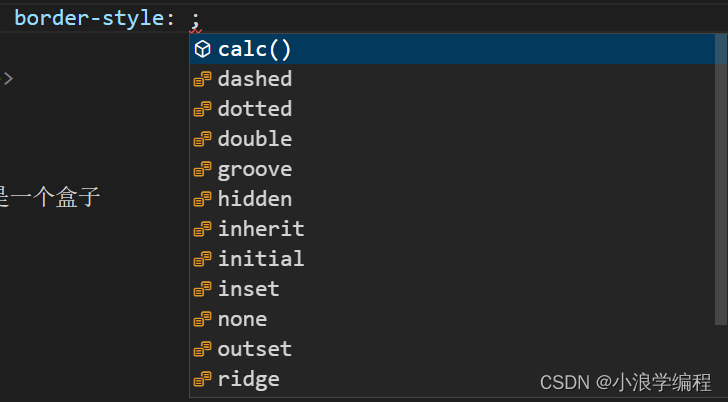Image resolution: width=728 pixels, height=402 pixels.
Task: Click the cube icon beside calc()
Action: [202, 49]
